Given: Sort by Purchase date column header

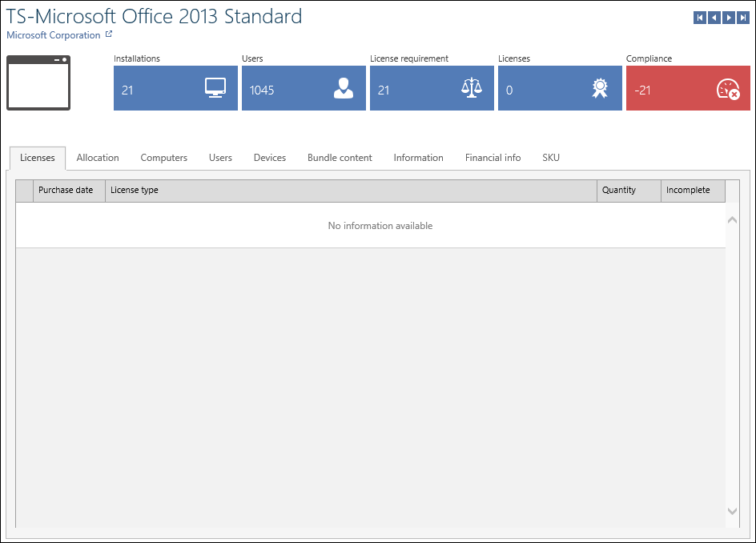Looking at the screenshot, I should point(70,191).
